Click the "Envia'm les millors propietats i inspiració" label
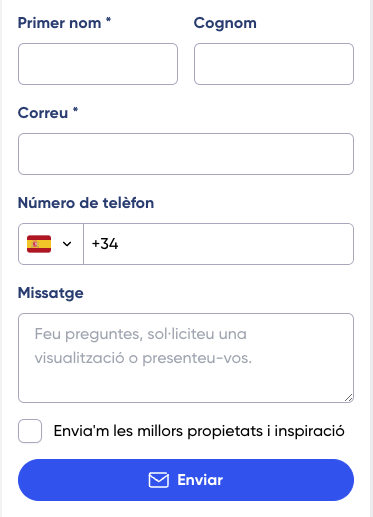Viewport: 373px width, 517px height. 199,431
